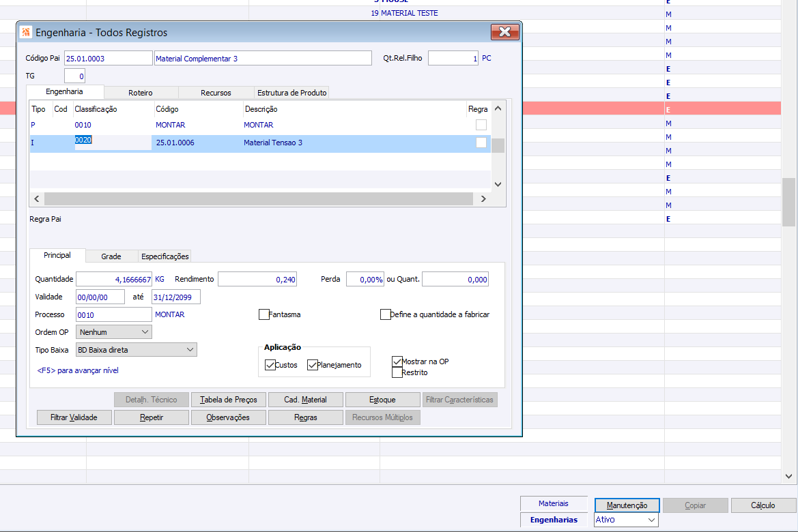Enable the Restrito checkbox
The width and height of the screenshot is (798, 532).
coord(397,372)
